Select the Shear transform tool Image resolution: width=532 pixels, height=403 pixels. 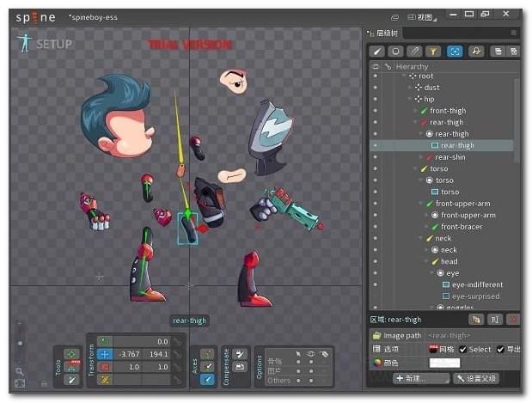105,380
